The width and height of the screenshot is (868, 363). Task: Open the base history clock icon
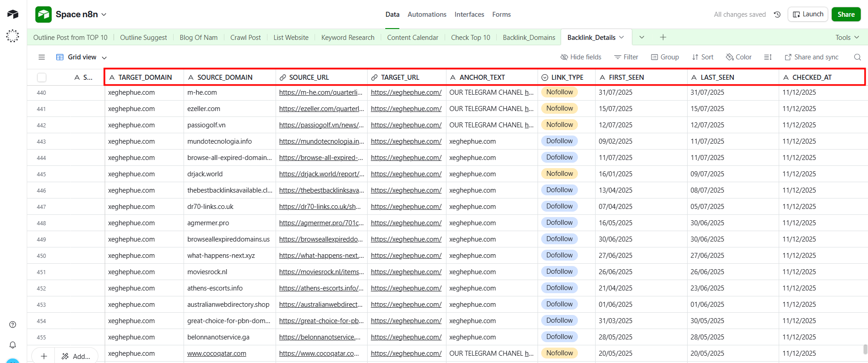777,15
